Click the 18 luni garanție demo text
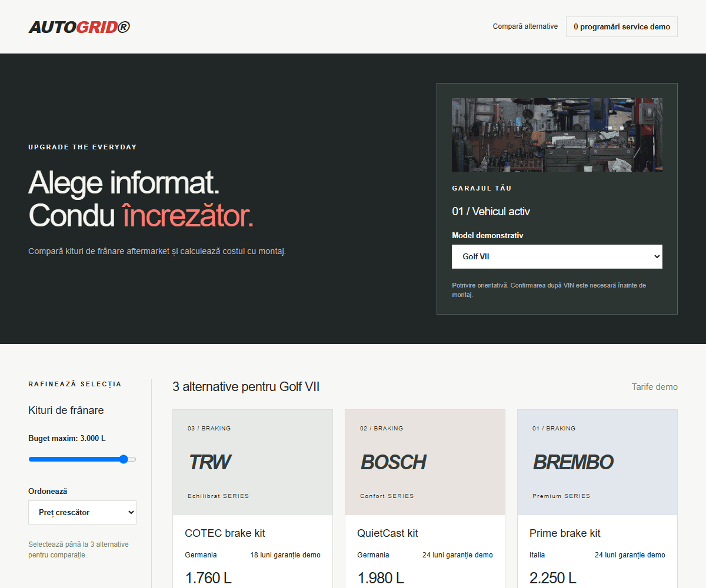Image resolution: width=706 pixels, height=588 pixels. (x=285, y=555)
